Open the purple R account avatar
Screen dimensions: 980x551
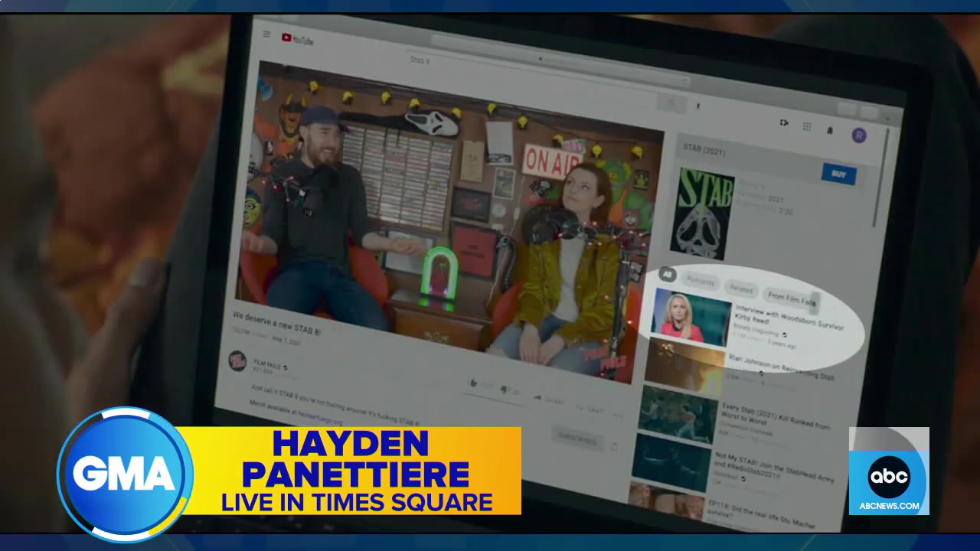click(859, 135)
